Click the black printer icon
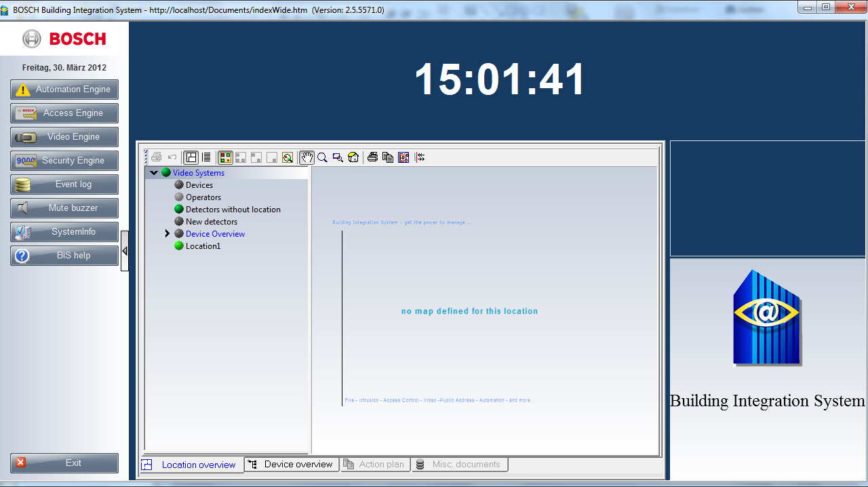Viewport: 868px width, 487px height. coord(372,157)
